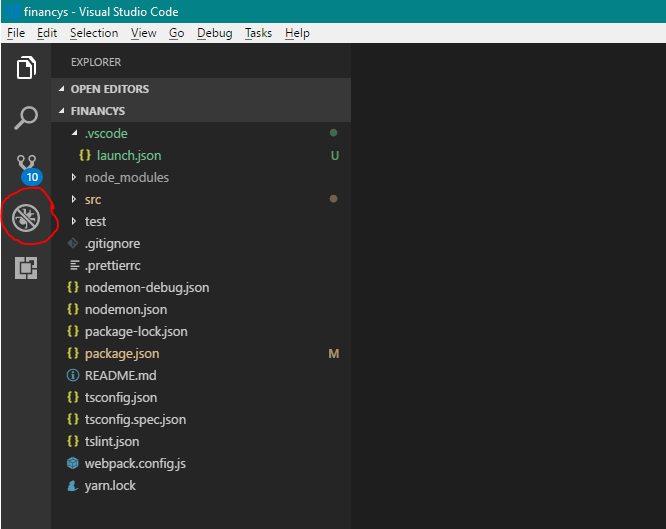
Task: Open the yarn.lock file
Action: [x=110, y=486]
